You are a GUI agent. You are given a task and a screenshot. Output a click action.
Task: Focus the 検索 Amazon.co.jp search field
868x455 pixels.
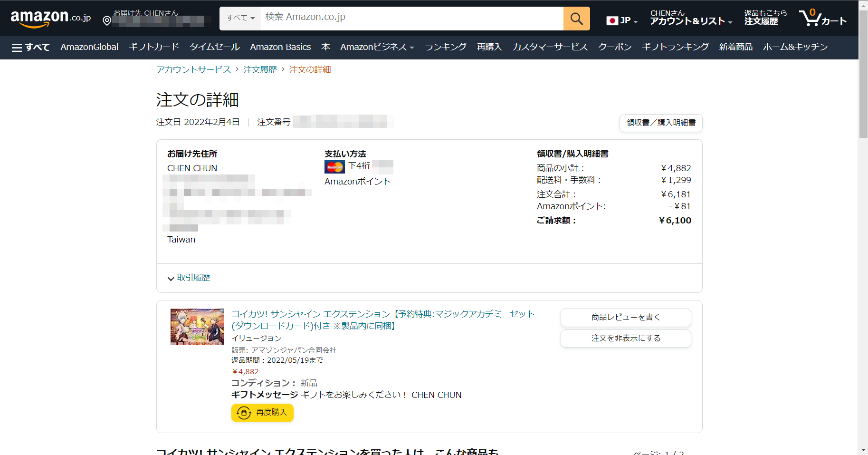tap(411, 18)
